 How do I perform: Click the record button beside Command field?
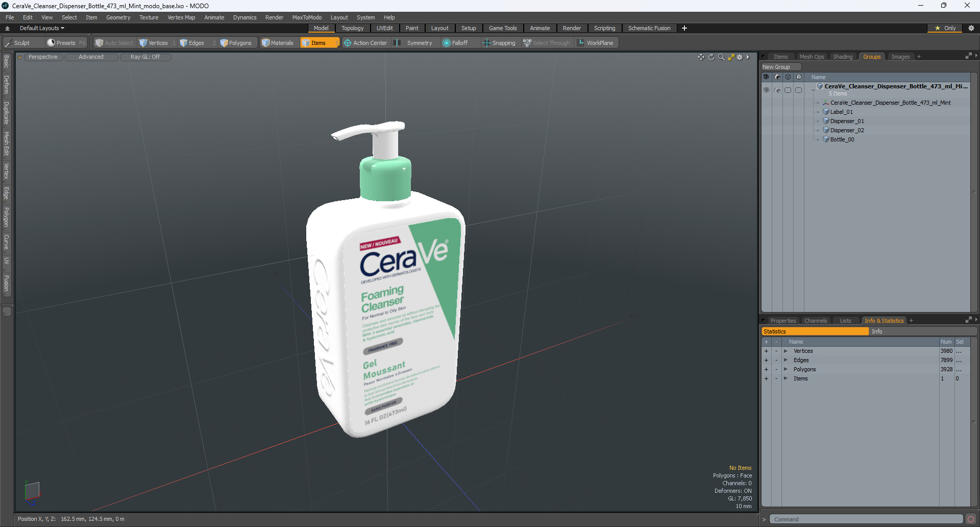click(x=971, y=519)
